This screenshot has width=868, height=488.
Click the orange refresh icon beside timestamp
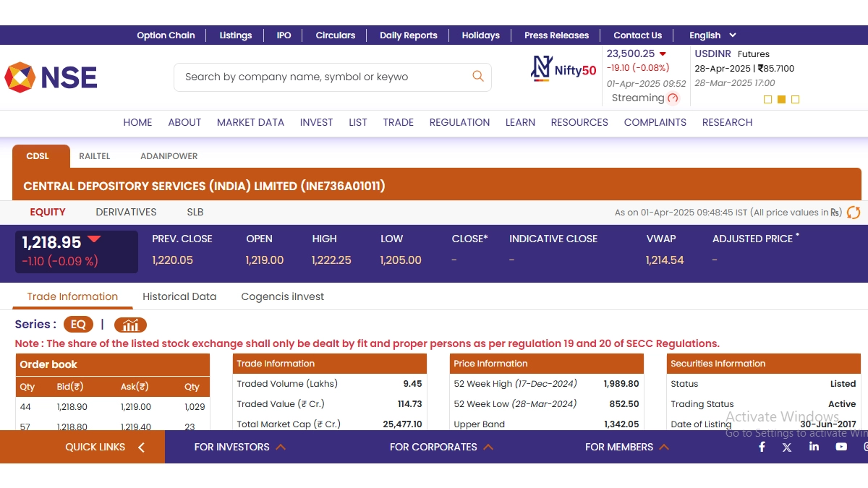pos(854,213)
